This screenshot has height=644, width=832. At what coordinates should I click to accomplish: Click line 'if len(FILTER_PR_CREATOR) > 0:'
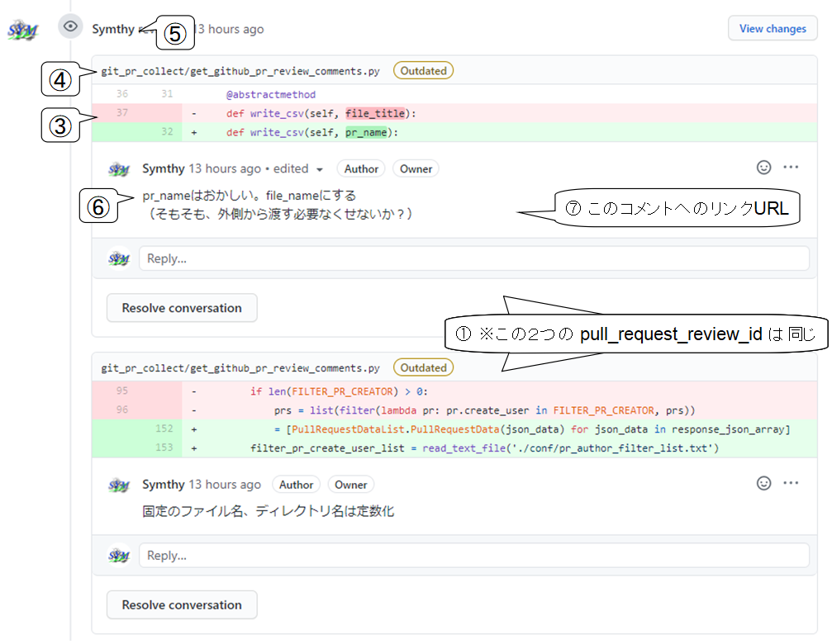(454, 391)
